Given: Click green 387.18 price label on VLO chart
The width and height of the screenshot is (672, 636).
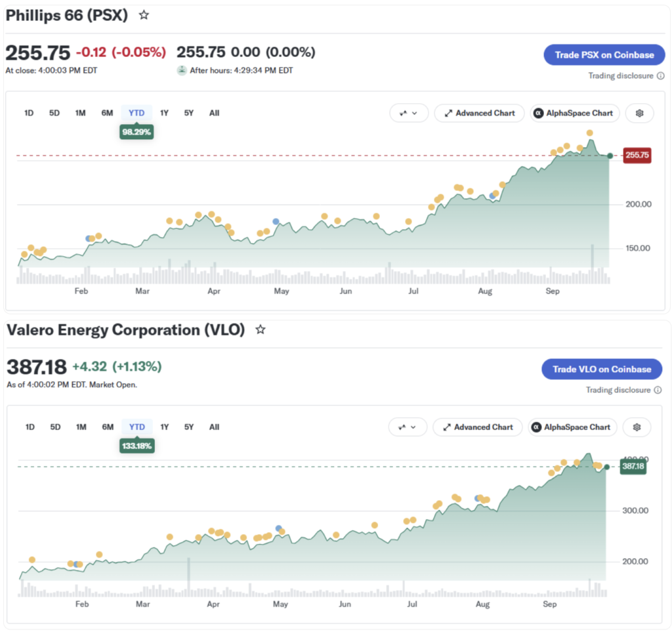Looking at the screenshot, I should 633,466.
